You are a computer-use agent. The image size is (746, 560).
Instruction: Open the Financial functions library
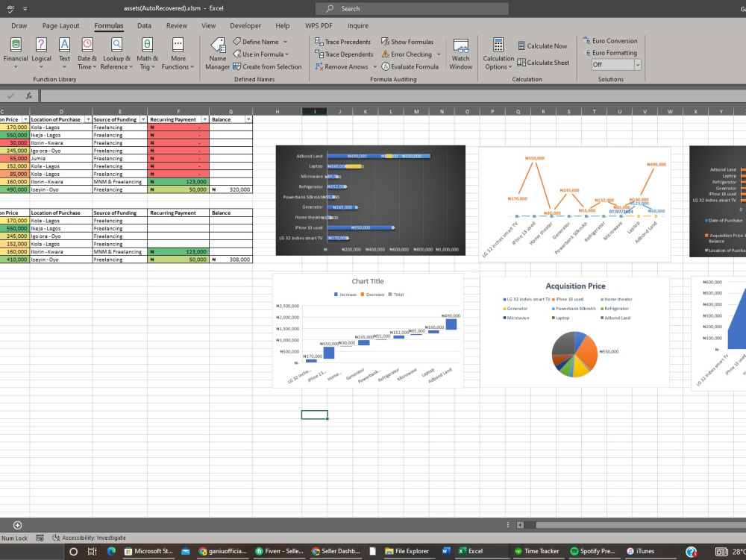16,53
